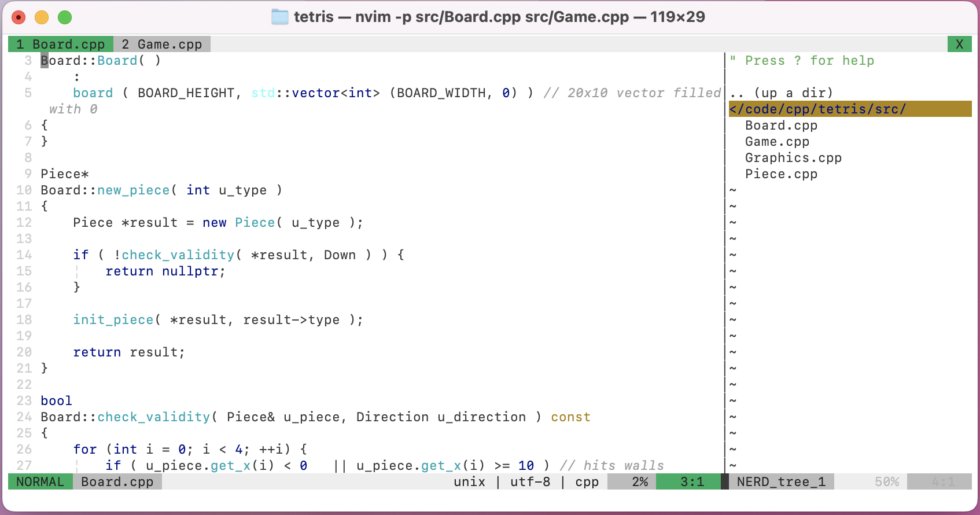
Task: Click the 'new_piece' function name on line 10
Action: tap(134, 190)
